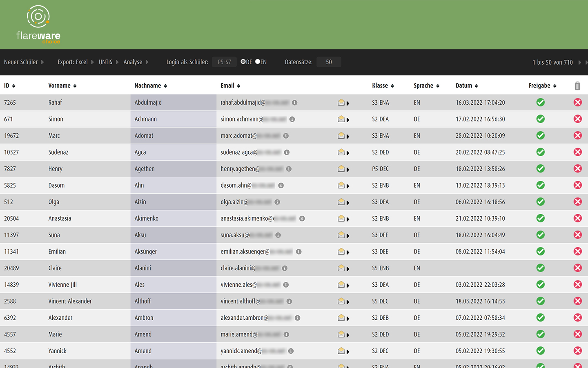
Task: Show info icon next to rahaf.abdulmajid email
Action: pos(294,103)
